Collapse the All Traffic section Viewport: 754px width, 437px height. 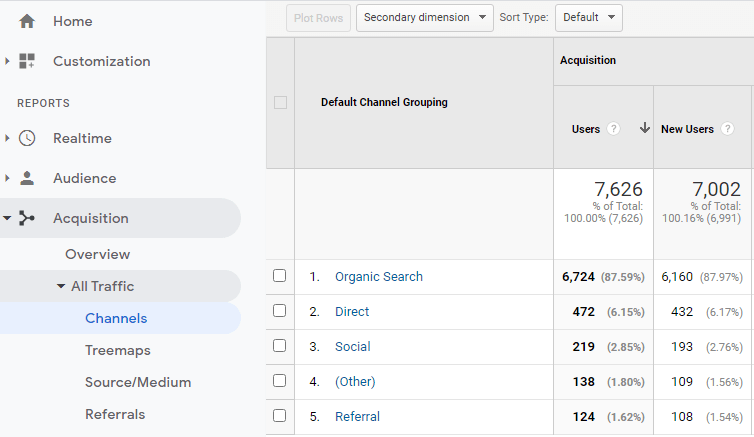click(61, 286)
